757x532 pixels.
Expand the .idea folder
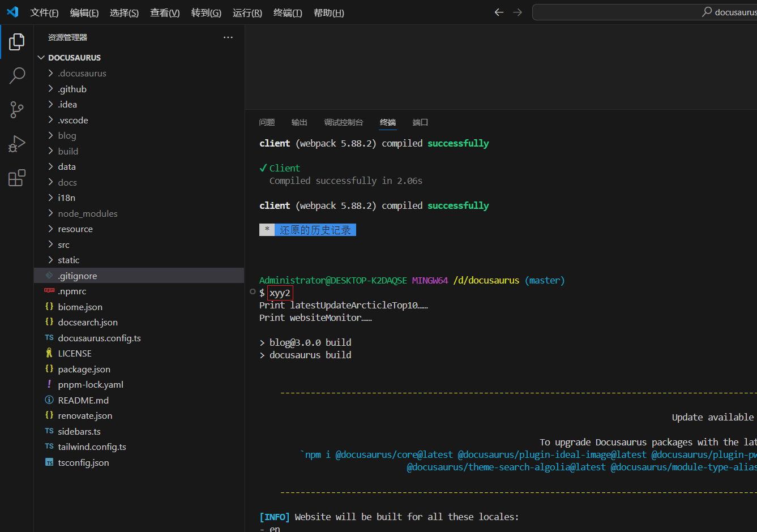pos(139,104)
